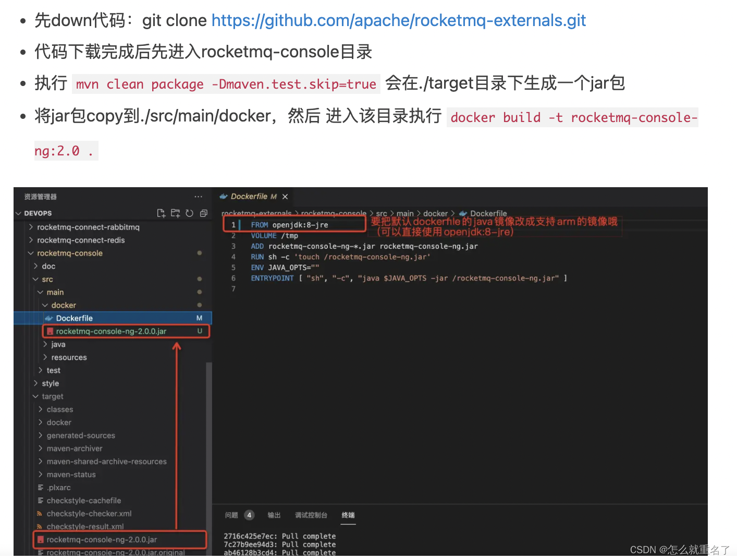The image size is (737, 560).
Task: Switch to the 调试控制台 panel tab
Action: coord(311,516)
